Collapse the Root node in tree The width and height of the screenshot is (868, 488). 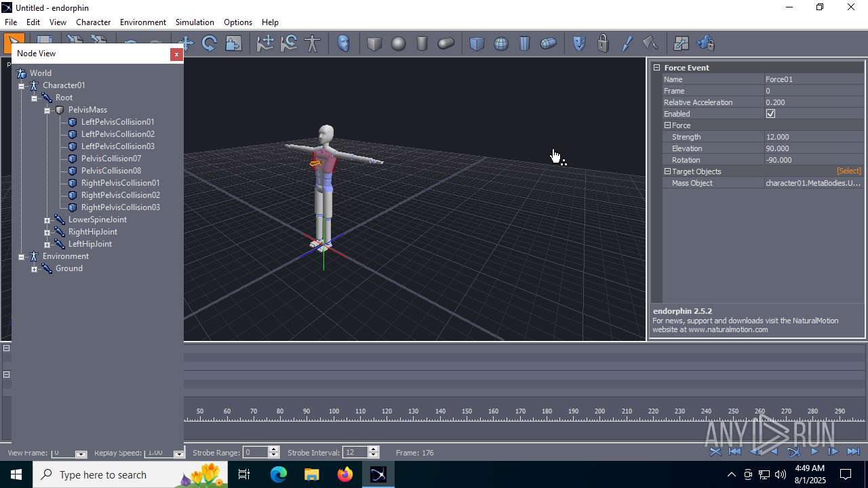pyautogui.click(x=35, y=98)
